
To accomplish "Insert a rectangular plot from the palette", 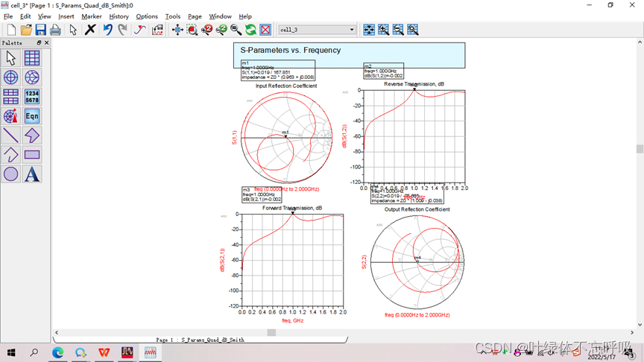I will (x=32, y=58).
